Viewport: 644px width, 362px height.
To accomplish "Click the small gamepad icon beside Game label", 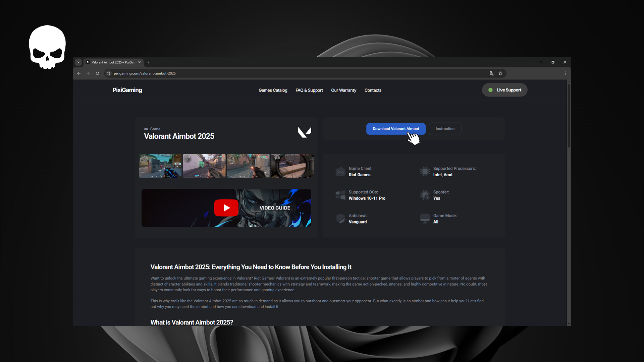I will [x=146, y=129].
